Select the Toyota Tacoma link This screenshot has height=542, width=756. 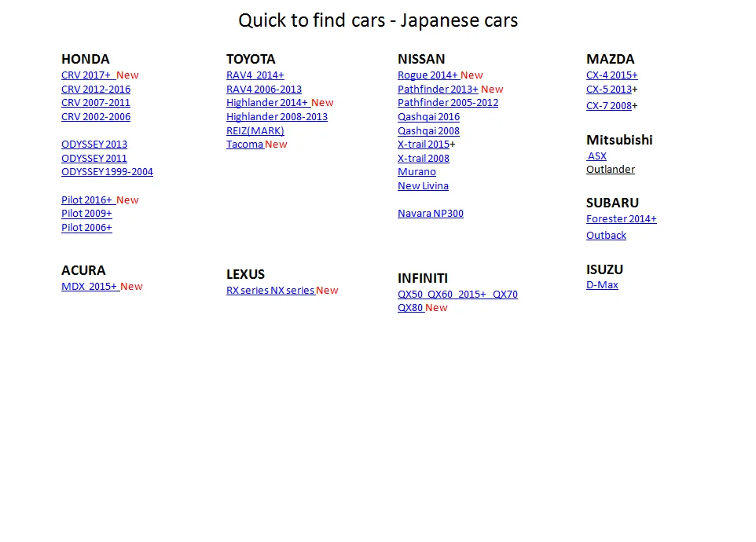(244, 145)
